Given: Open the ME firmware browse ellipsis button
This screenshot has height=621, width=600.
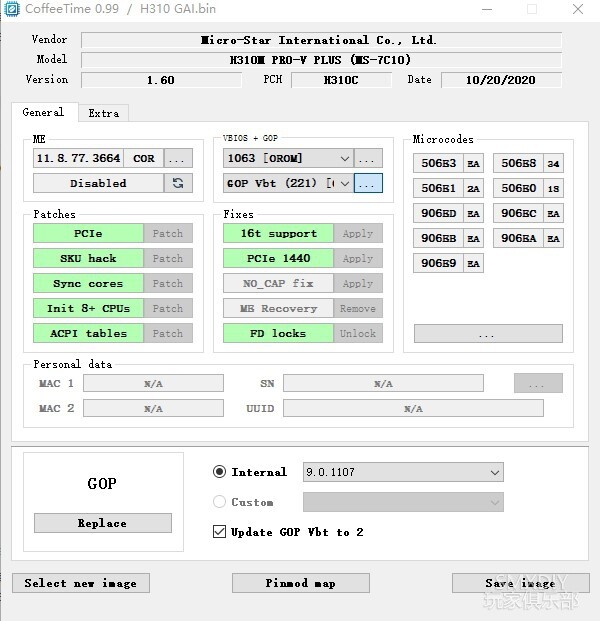Looking at the screenshot, I should coord(178,158).
